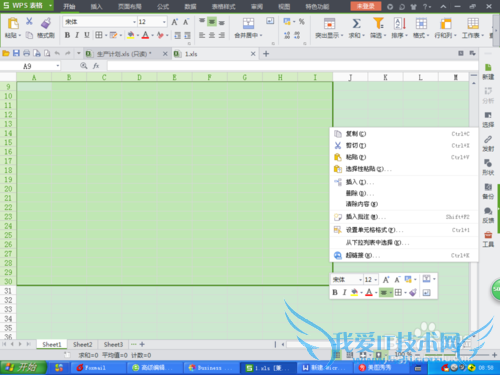
Task: Expand the WPS 表格 application menu arrow
Action: click(x=50, y=6)
